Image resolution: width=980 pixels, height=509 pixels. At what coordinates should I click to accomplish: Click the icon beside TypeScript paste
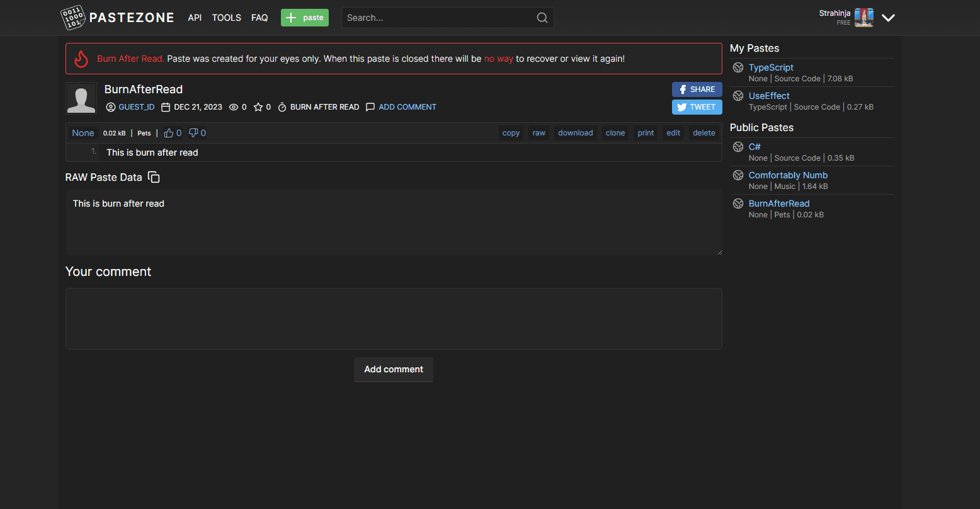click(x=738, y=67)
